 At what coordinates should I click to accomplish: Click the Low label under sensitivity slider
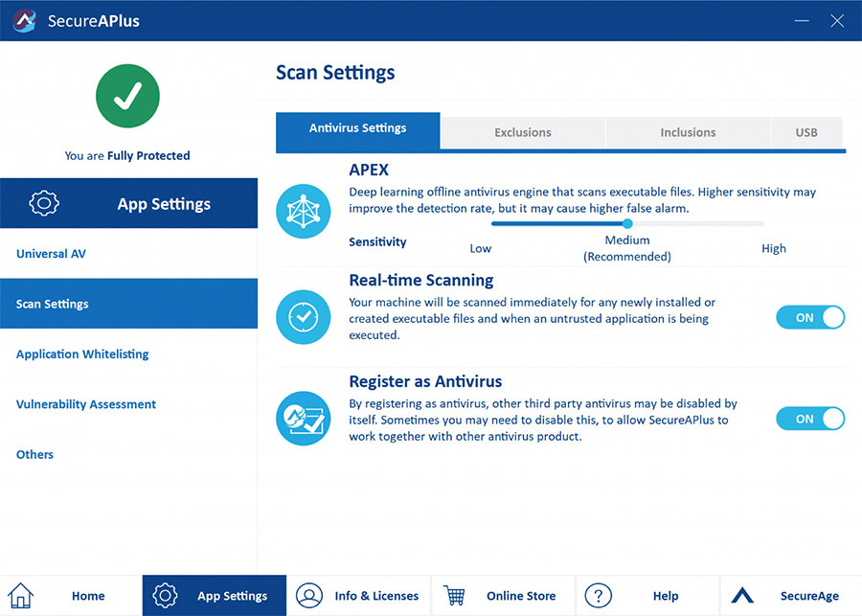tap(481, 248)
